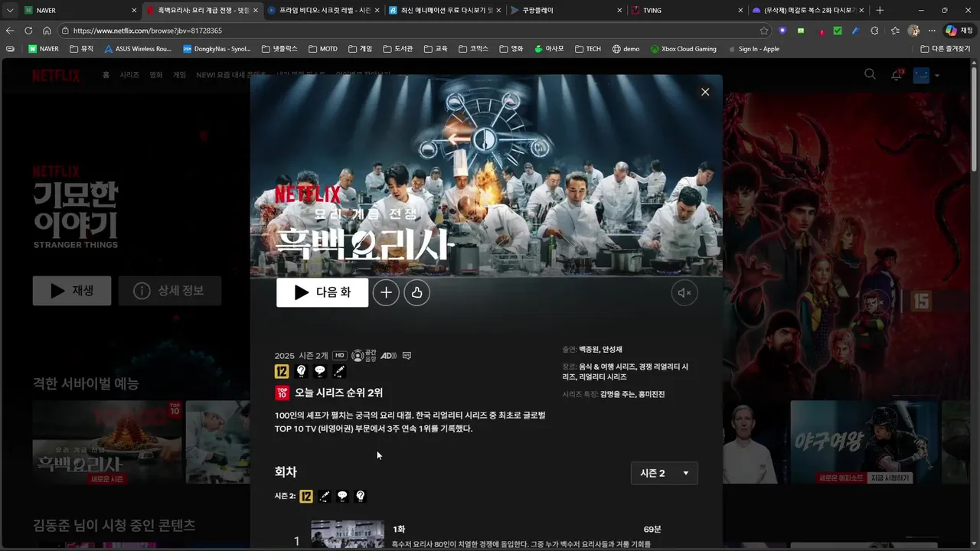Viewport: 980px width, 551px height.
Task: Open the Xbox Cloud Gaming bookmark
Action: tap(684, 49)
